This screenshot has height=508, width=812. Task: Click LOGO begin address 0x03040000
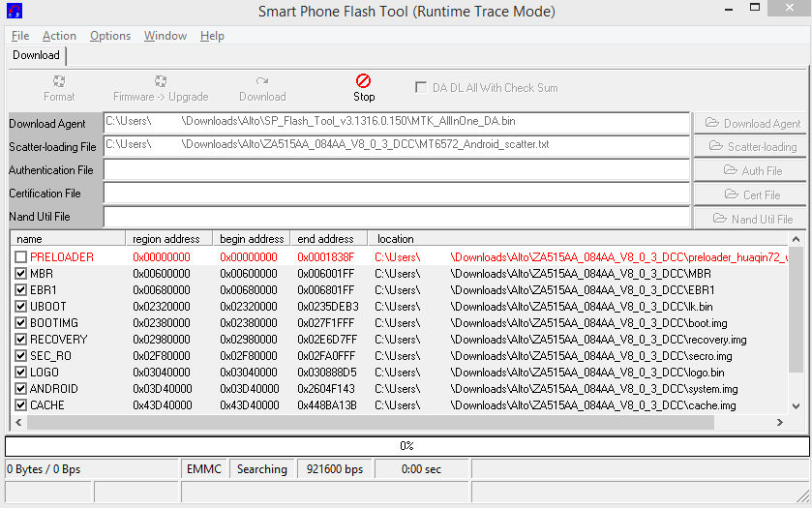(249, 373)
